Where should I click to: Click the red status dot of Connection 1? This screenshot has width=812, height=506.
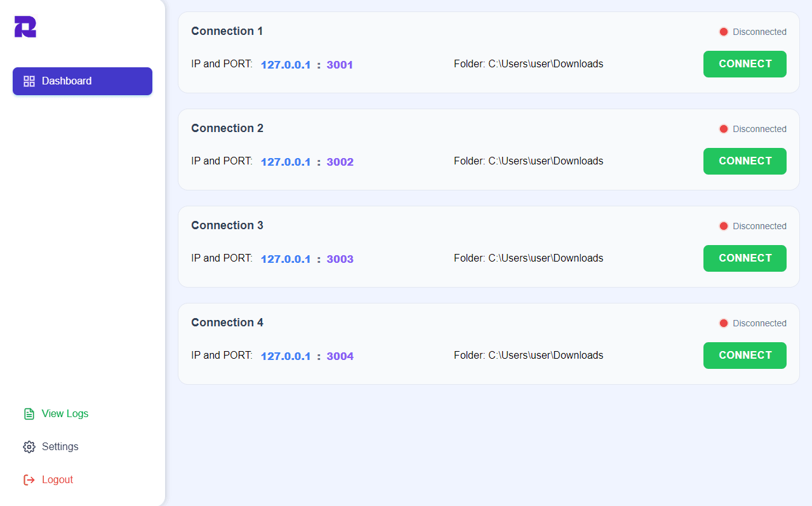pyautogui.click(x=724, y=32)
